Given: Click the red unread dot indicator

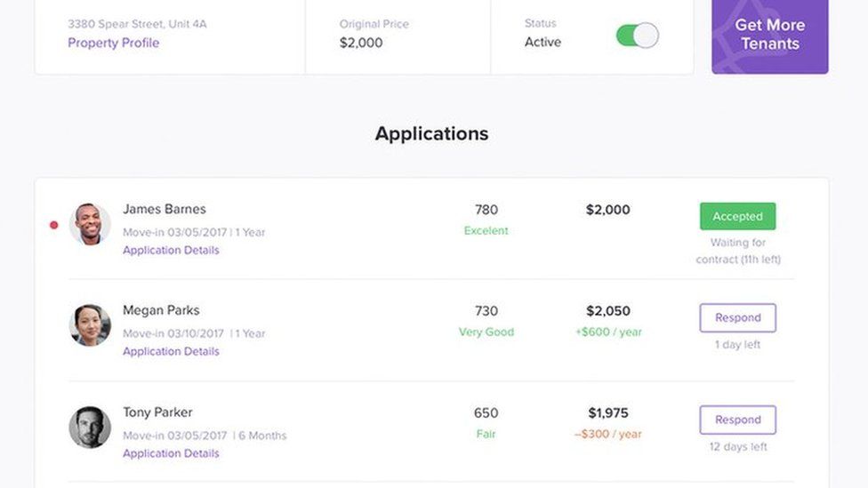Looking at the screenshot, I should [53, 225].
